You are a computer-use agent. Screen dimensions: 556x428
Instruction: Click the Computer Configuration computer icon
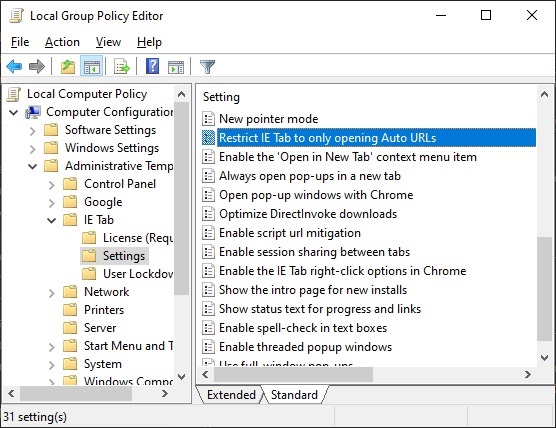coord(33,112)
